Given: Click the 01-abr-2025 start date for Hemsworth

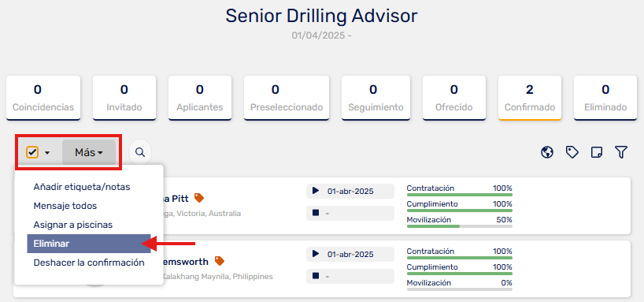Looking at the screenshot, I should click(x=350, y=254).
